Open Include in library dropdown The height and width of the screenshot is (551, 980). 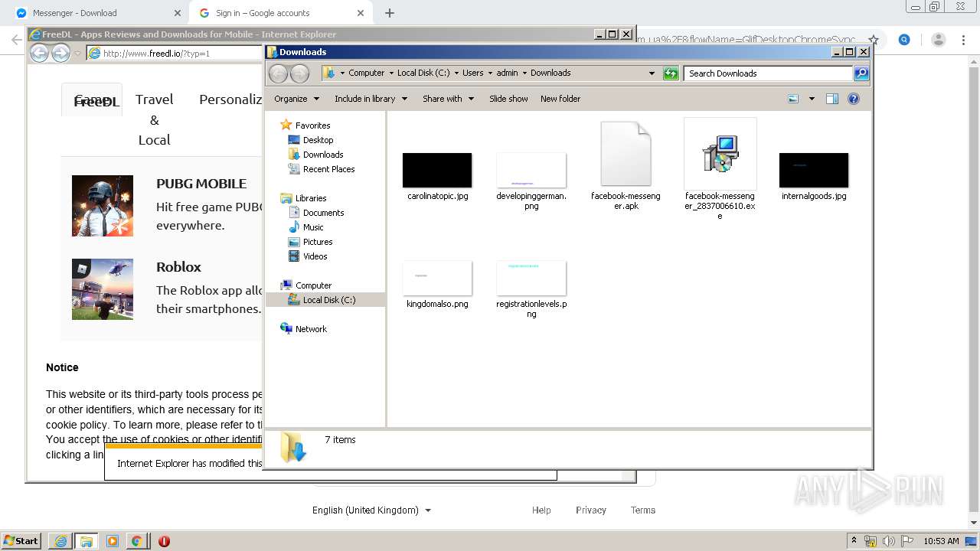tap(371, 99)
